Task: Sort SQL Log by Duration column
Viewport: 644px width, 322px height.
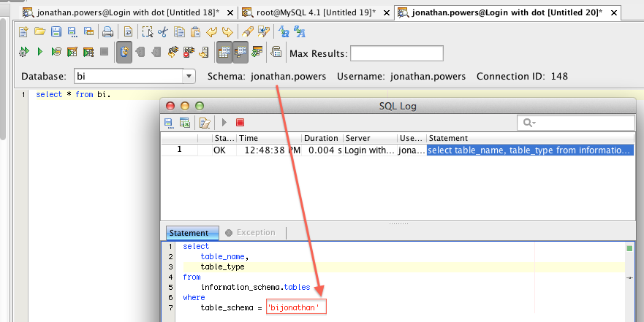Action: 322,138
